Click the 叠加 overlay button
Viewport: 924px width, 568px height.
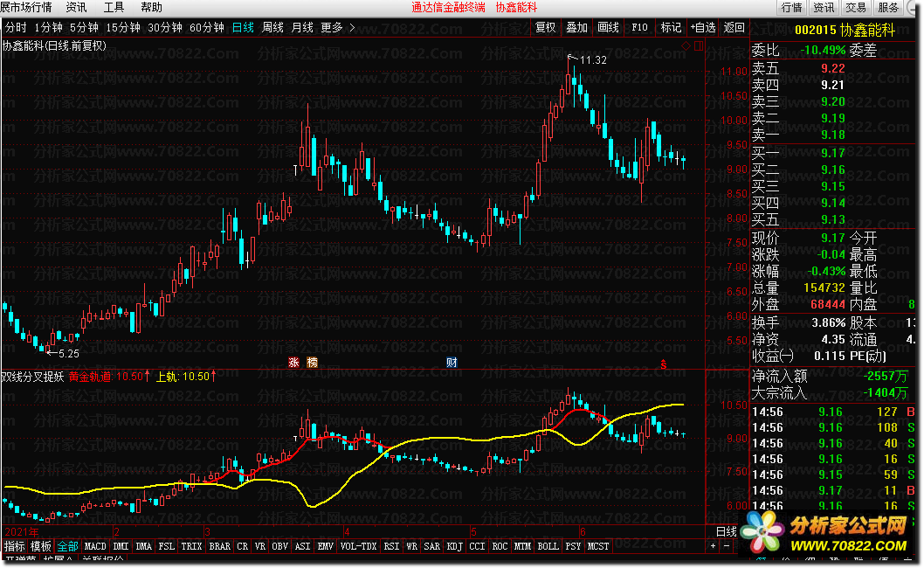pos(576,27)
